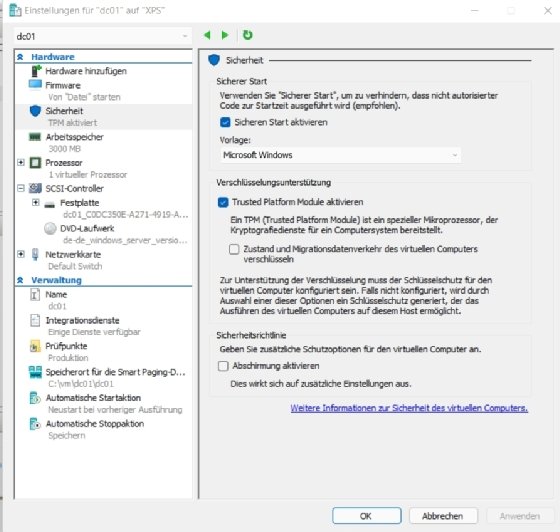Image resolution: width=560 pixels, height=532 pixels.
Task: Open the Vorlage Microsoft Windows dropdown
Action: tap(341, 155)
